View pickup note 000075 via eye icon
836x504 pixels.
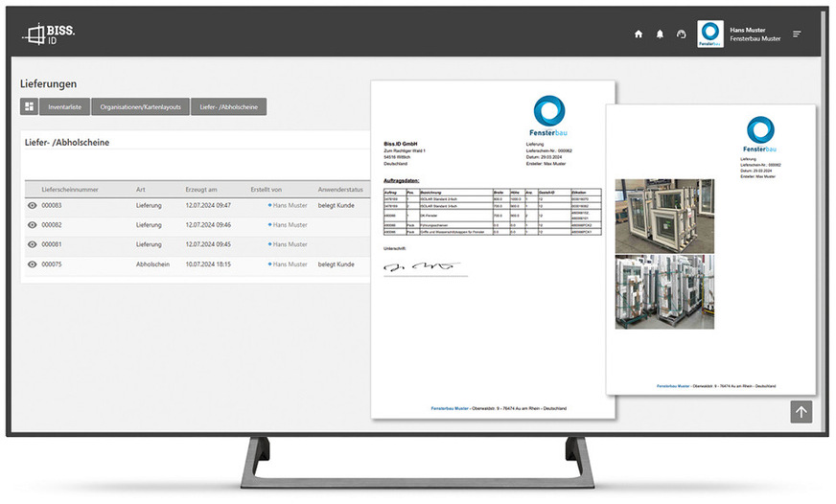pos(32,264)
